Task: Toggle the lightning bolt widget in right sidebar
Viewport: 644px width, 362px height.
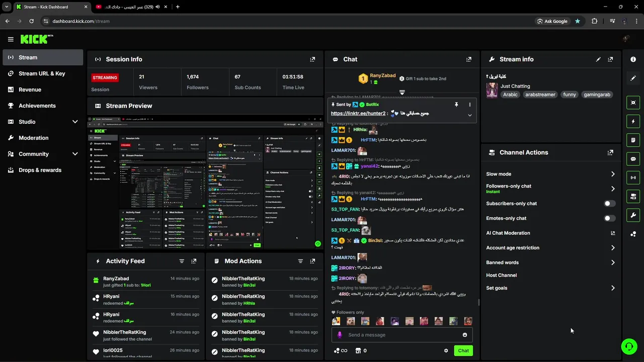Action: pos(633,121)
